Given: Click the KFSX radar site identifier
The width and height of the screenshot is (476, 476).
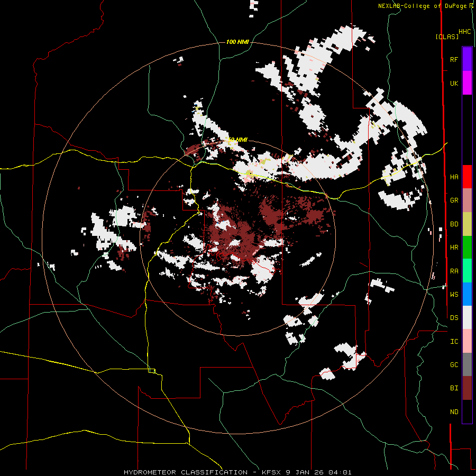Looking at the screenshot, I should (x=270, y=472).
